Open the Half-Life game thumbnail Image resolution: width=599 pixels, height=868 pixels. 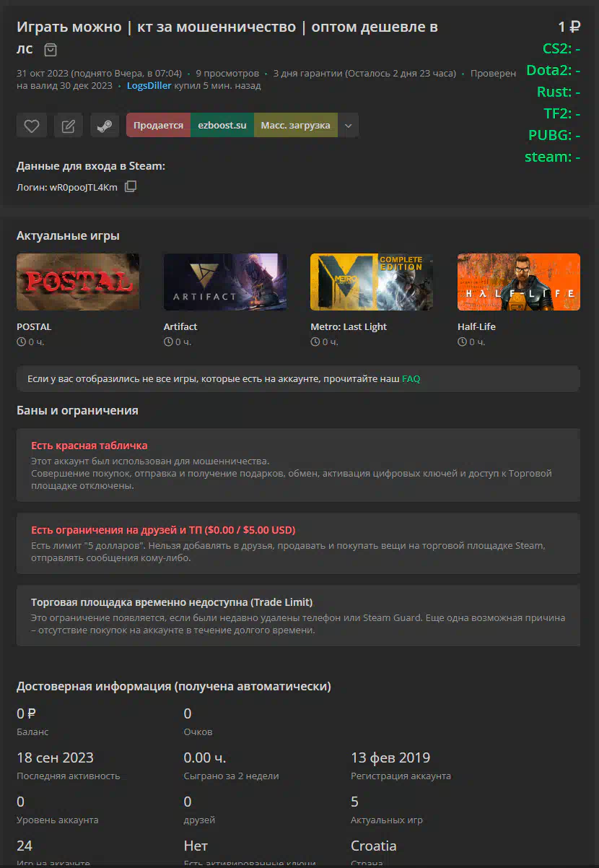coord(519,282)
